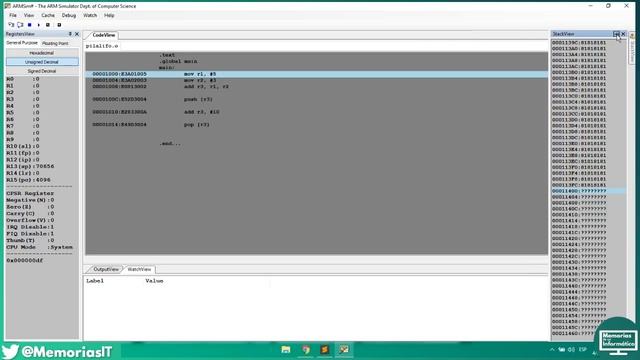The height and width of the screenshot is (360, 640).
Task: Click the add r3, #10 instruction line
Action: click(x=316, y=112)
